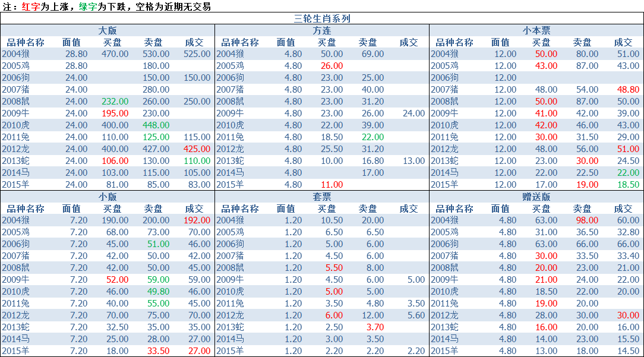The image size is (644, 357).
Task: Select red 51.00 in 小本票 2012龙 row
Action: [629, 149]
